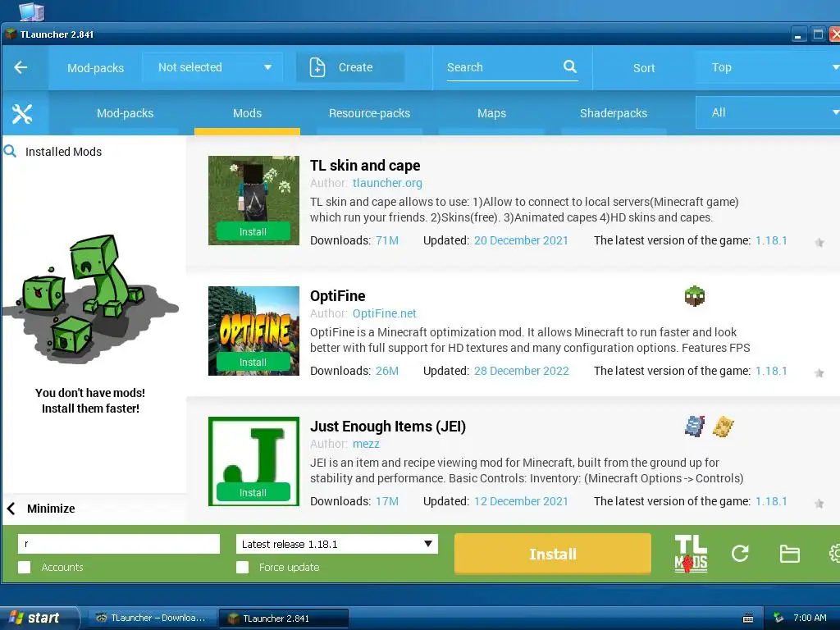This screenshot has width=840, height=630.
Task: Open the settings gear icon
Action: (x=834, y=554)
